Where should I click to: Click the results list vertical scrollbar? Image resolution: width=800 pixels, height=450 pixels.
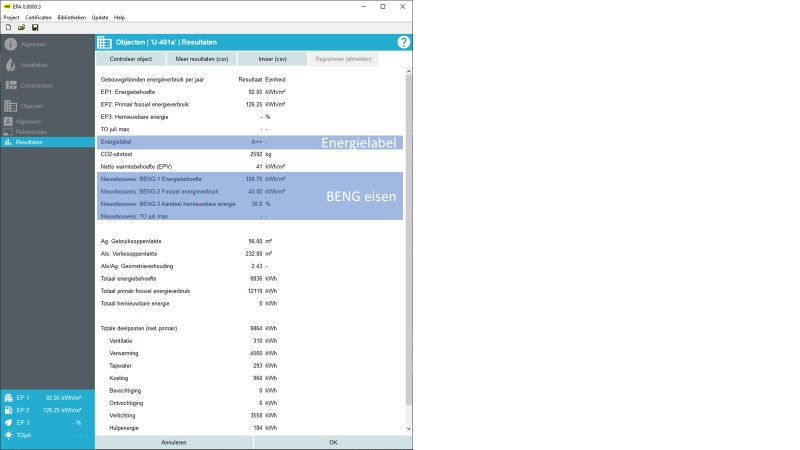coord(408,240)
